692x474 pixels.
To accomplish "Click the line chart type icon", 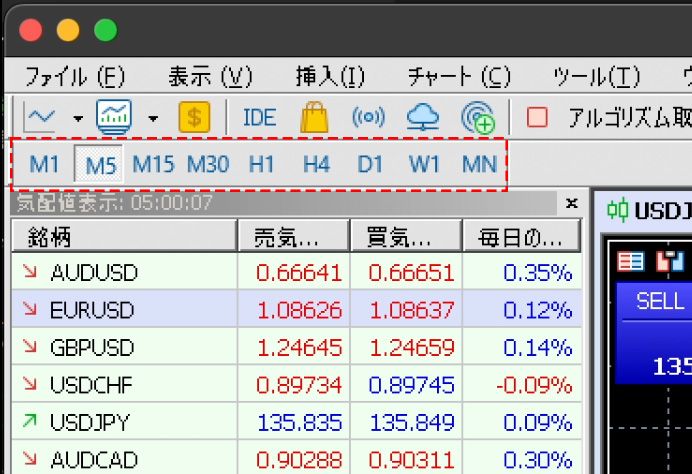I will click(x=40, y=117).
